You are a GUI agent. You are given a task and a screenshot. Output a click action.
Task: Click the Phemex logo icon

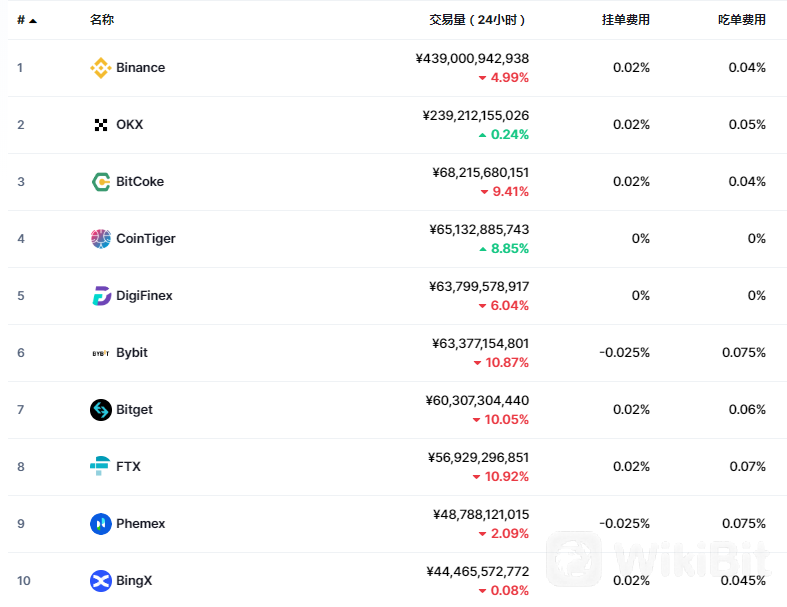(x=100, y=524)
